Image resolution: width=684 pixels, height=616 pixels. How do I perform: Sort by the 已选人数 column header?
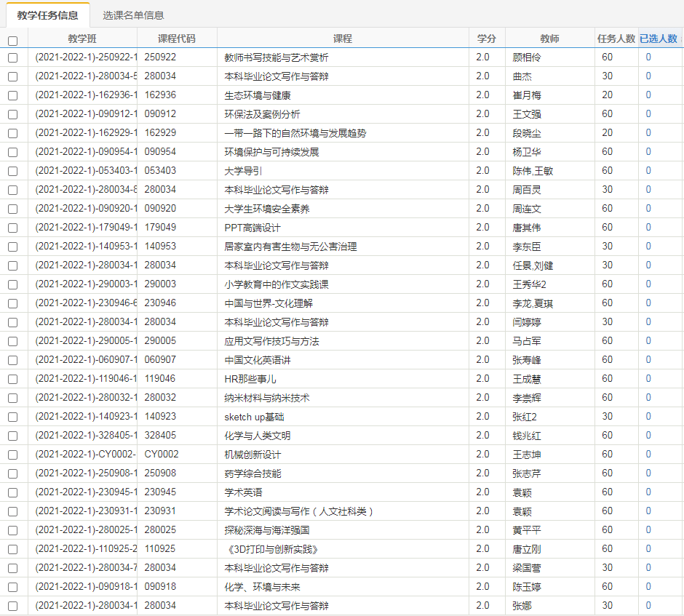[x=658, y=39]
